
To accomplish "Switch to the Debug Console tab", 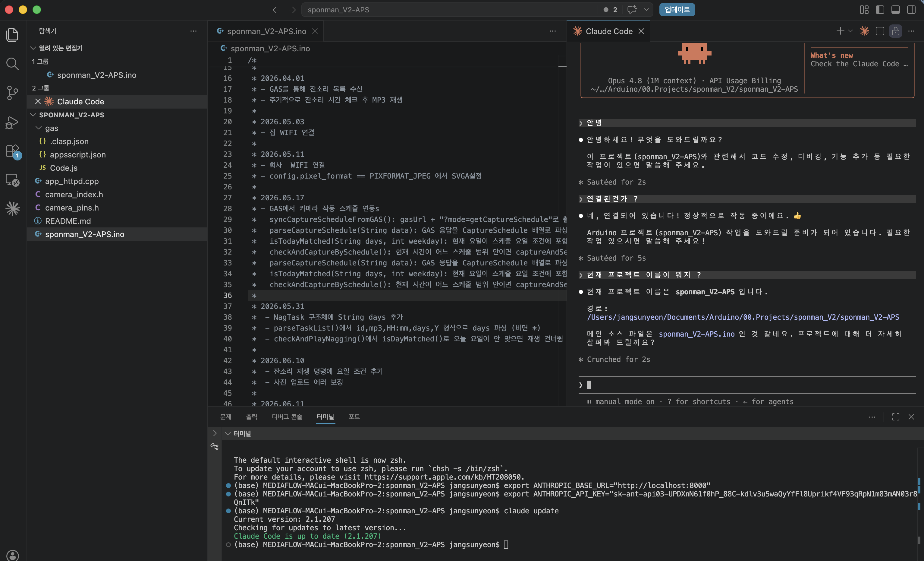I will [287, 417].
